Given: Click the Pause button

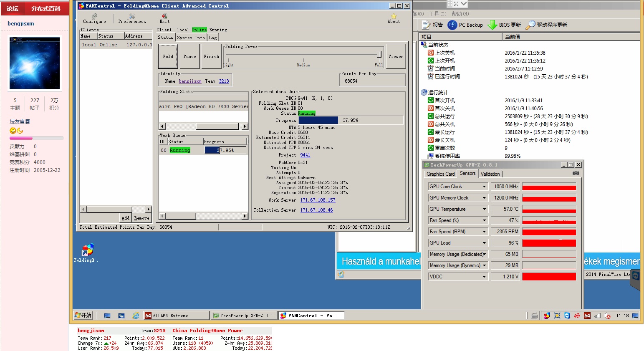Looking at the screenshot, I should point(189,56).
